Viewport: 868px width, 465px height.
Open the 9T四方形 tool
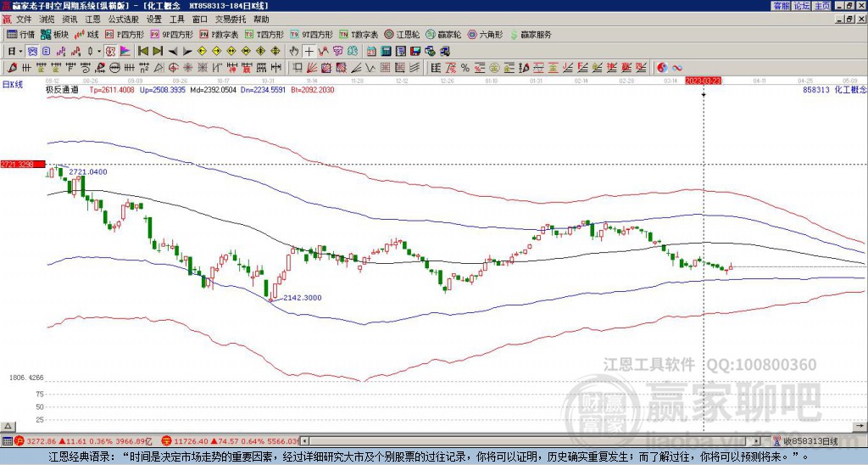tap(311, 34)
